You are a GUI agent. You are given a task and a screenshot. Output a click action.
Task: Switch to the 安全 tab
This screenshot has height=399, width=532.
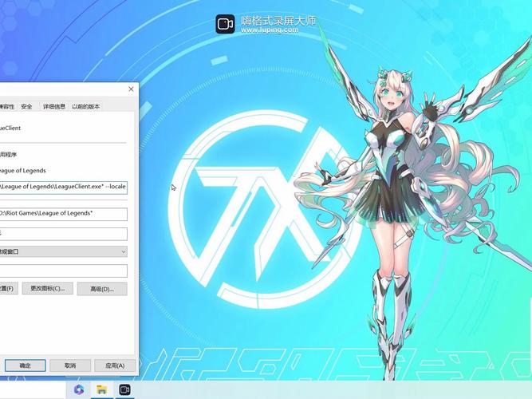tap(26, 107)
